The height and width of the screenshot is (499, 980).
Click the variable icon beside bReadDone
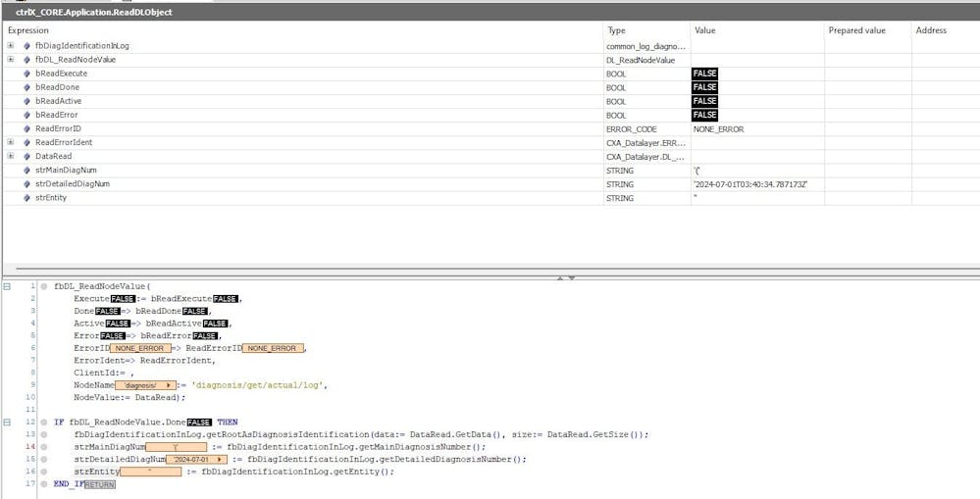26,87
